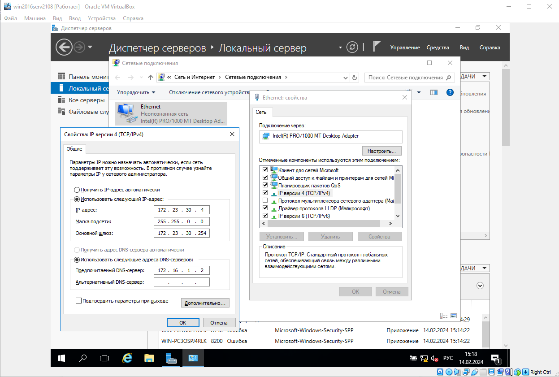Image resolution: width=559 pixels, height=377 pixels.
Task: Click the preferred DNS server field
Action: (x=181, y=270)
